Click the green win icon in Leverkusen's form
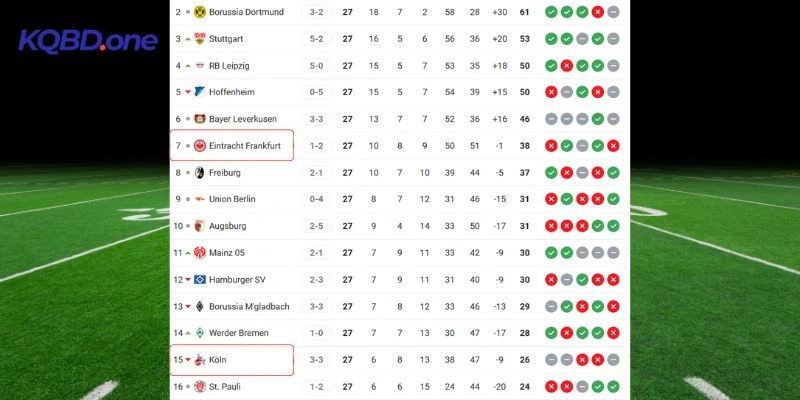The height and width of the screenshot is (400, 800). click(x=597, y=119)
